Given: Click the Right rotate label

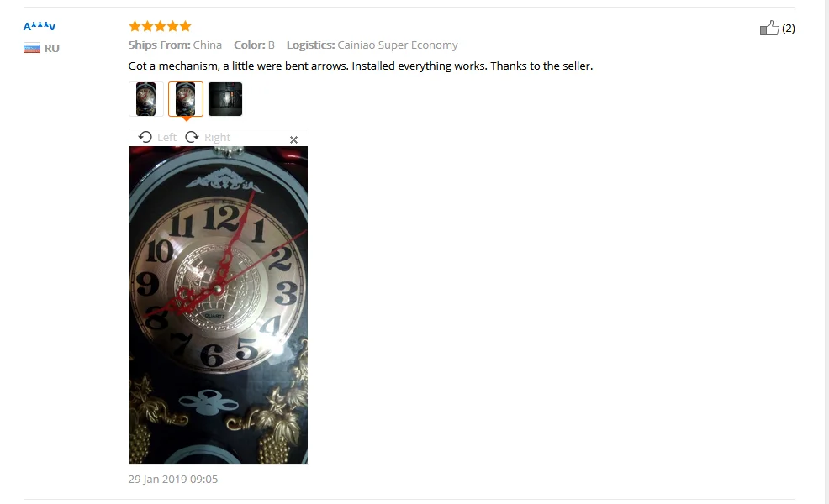Looking at the screenshot, I should pyautogui.click(x=217, y=138).
